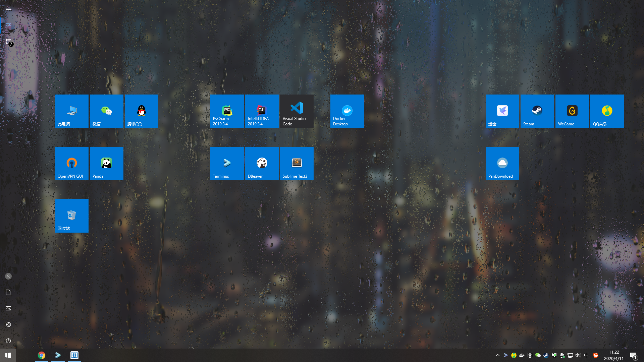Image resolution: width=644 pixels, height=362 pixels.
Task: Launch Docker Desktop tile
Action: click(x=347, y=111)
